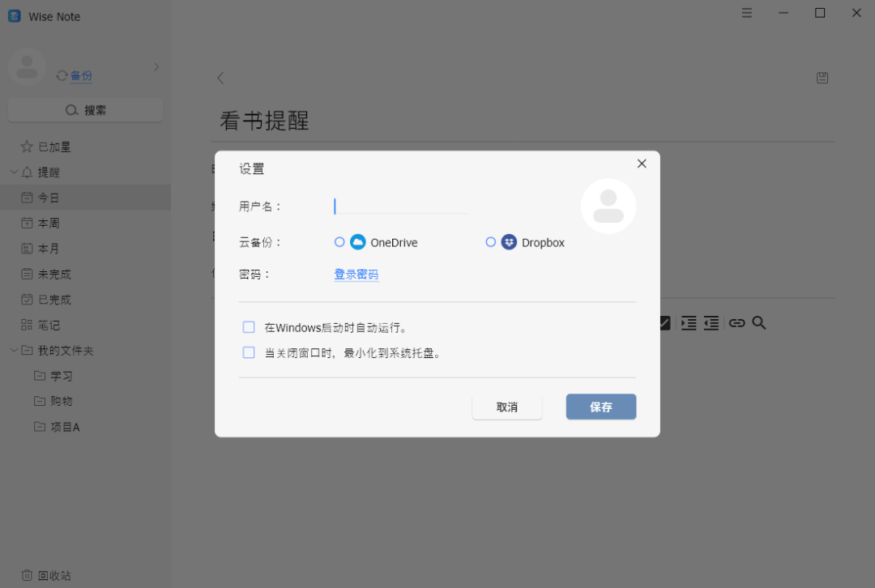Click the 用户名 input field
875x588 pixels.
pos(400,206)
